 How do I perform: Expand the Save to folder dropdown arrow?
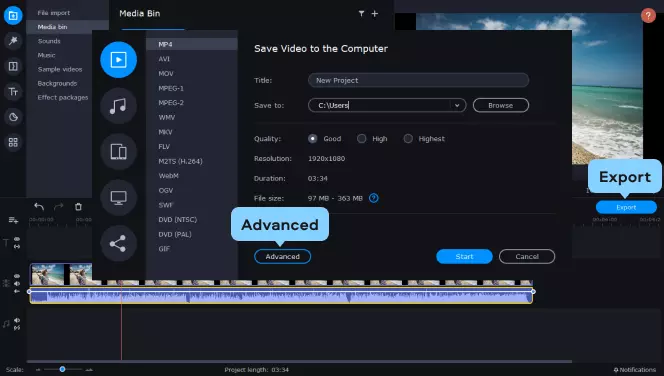(457, 105)
